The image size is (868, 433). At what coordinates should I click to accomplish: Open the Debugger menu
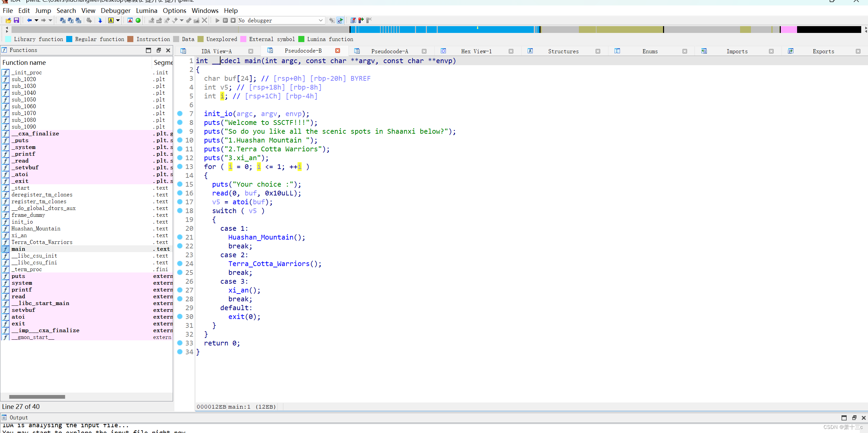click(x=115, y=11)
